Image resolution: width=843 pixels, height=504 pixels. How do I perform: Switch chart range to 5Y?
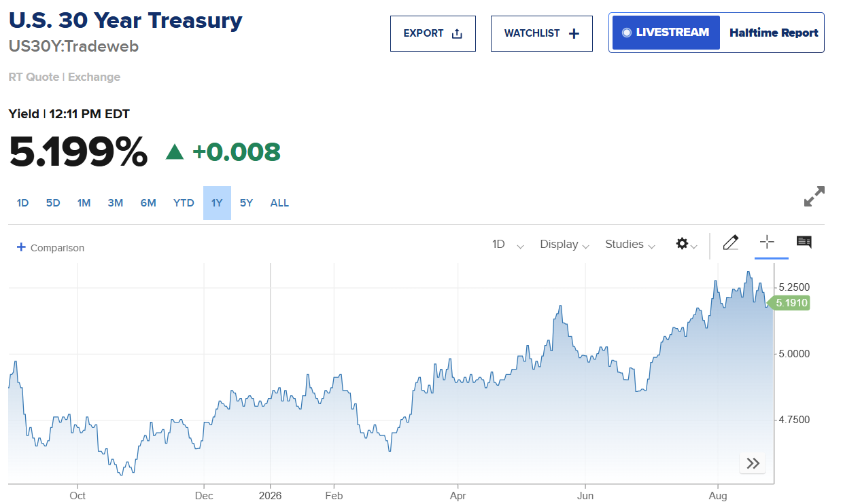pos(246,203)
